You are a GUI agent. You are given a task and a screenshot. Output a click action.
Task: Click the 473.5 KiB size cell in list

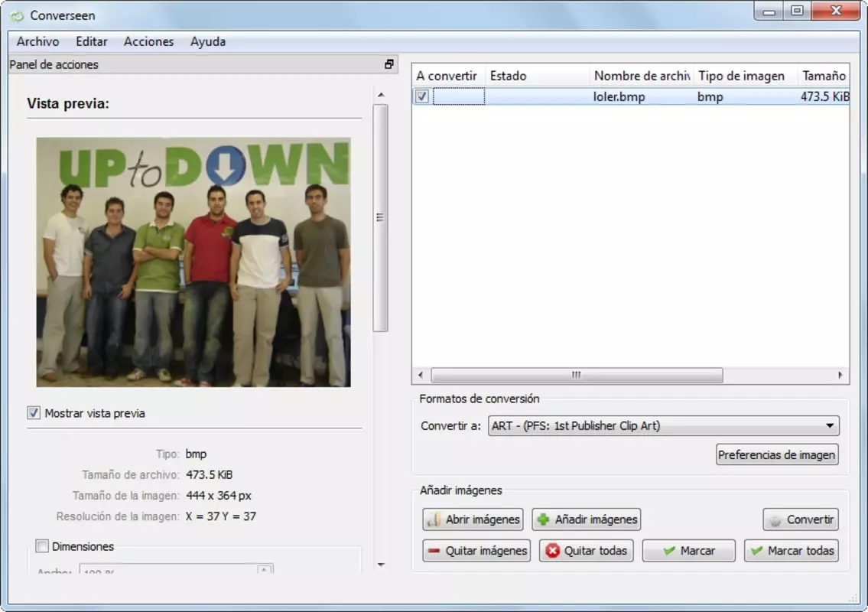pyautogui.click(x=824, y=97)
